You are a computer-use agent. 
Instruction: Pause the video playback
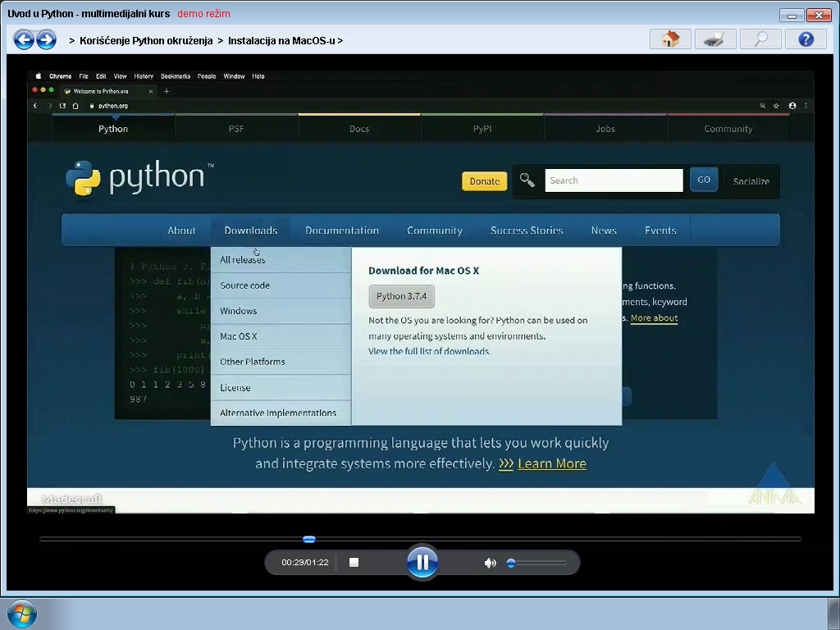tap(422, 562)
